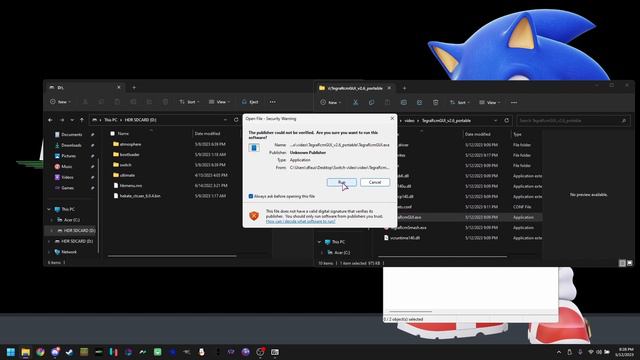This screenshot has width=640, height=360.
Task: Switch to large icons view in TegraRcmGUI window
Action: [x=630, y=263]
